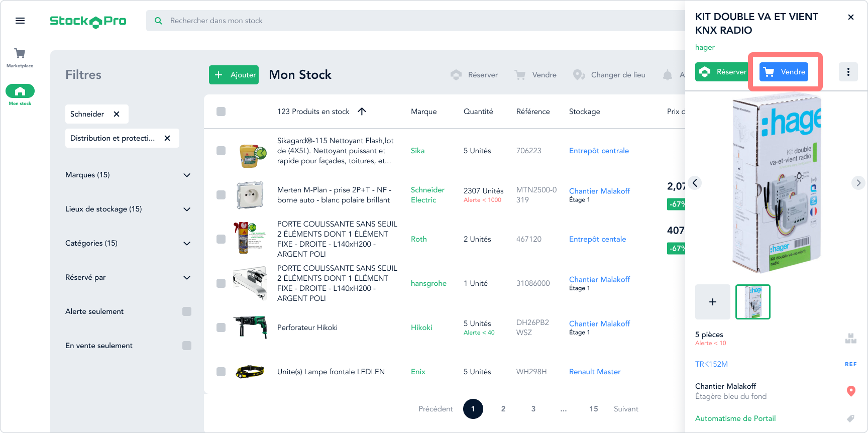Open Entrepôt centrale storage link
The image size is (868, 433).
tap(599, 151)
